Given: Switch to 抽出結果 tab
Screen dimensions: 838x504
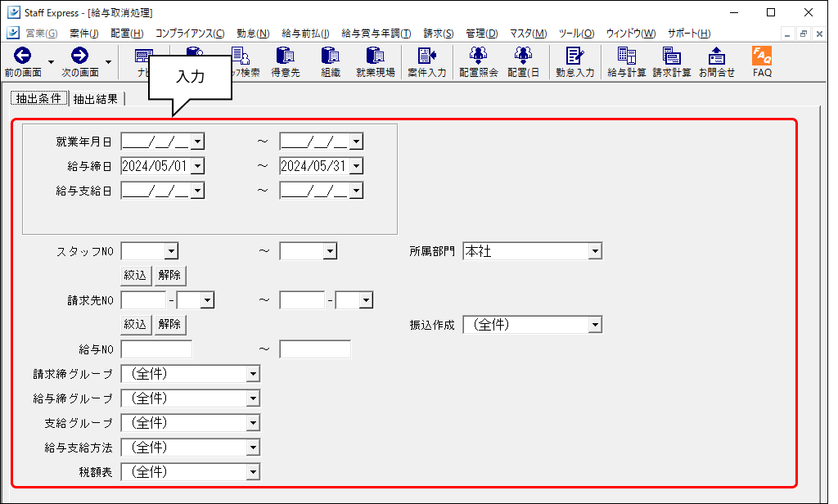Looking at the screenshot, I should point(97,99).
